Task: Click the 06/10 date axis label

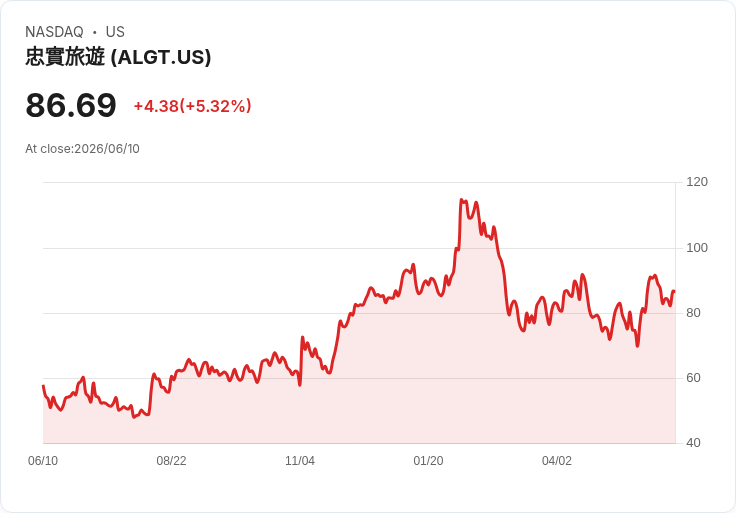Action: [x=43, y=461]
